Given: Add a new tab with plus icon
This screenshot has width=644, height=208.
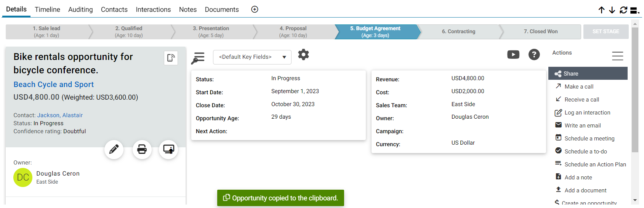Looking at the screenshot, I should click(x=255, y=10).
